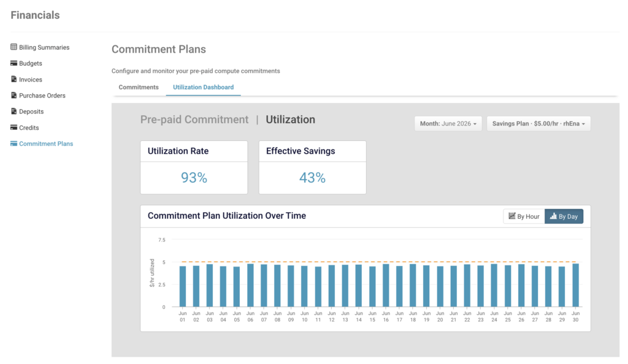Viewport: 628px width, 364px height.
Task: Click the Commitment Plans sidebar icon
Action: [13, 143]
